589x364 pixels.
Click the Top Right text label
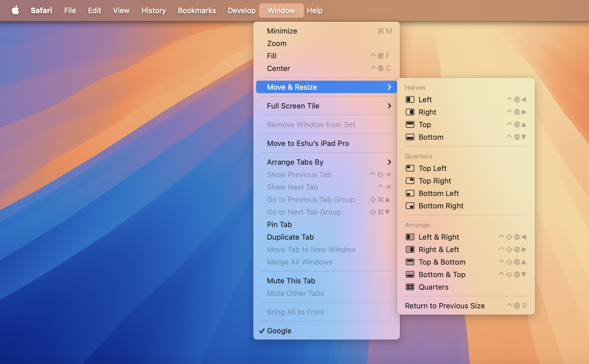(x=435, y=181)
